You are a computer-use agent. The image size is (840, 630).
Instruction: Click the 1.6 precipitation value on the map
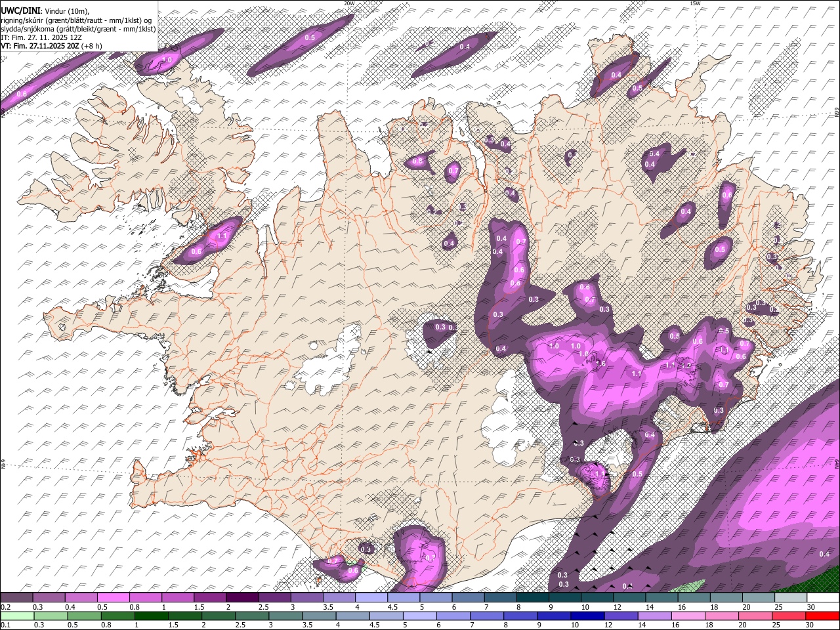[600, 364]
